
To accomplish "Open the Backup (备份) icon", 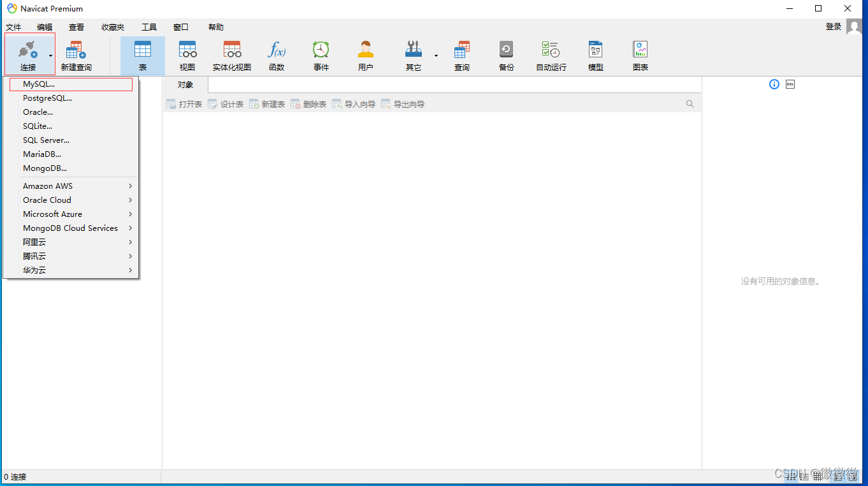I will click(x=507, y=49).
